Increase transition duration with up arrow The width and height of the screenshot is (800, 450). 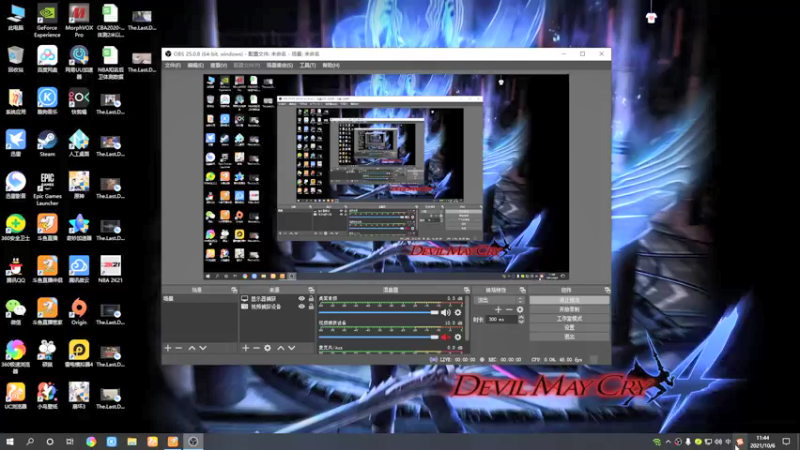(521, 317)
